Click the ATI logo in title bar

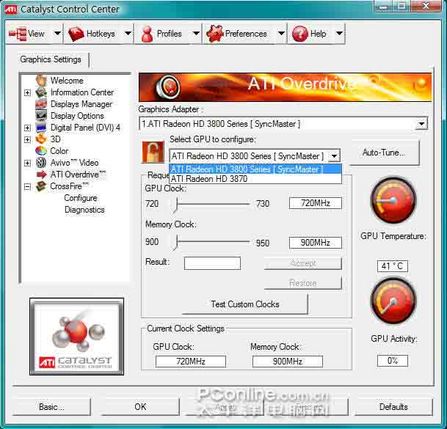(x=11, y=10)
